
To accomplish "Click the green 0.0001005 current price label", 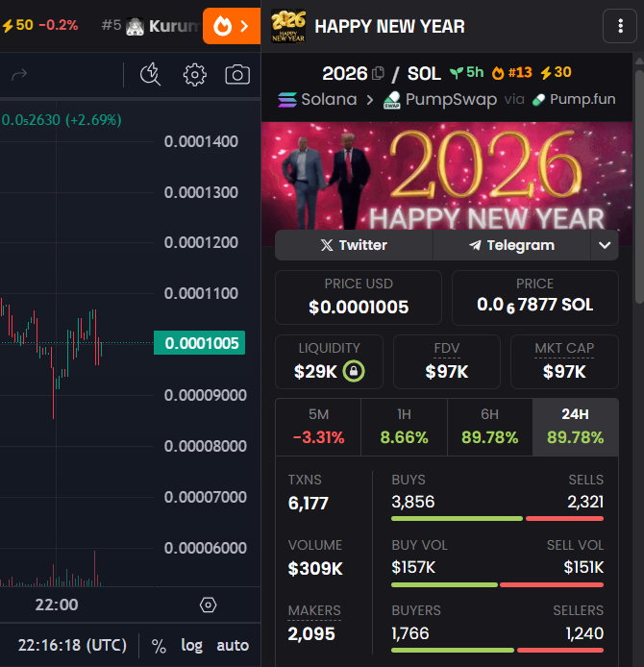I will tap(200, 343).
